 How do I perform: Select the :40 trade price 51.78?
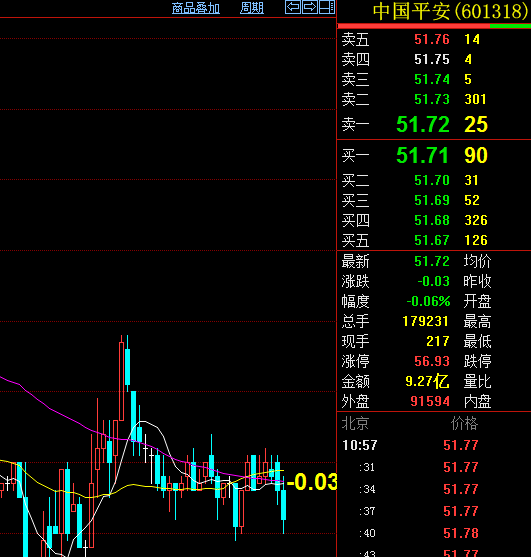(461, 533)
